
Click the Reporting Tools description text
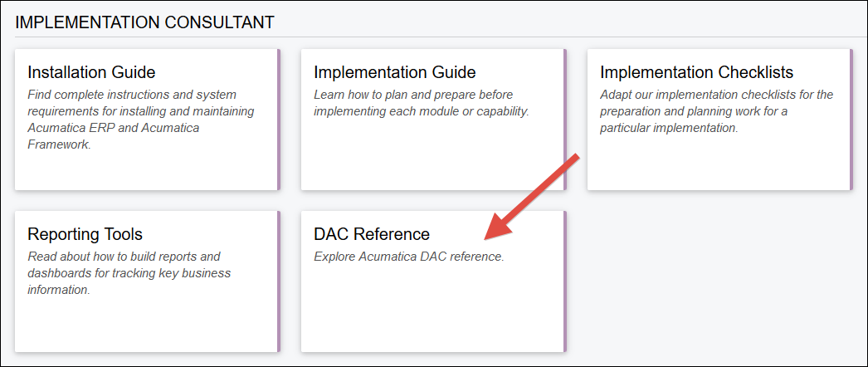click(x=129, y=273)
